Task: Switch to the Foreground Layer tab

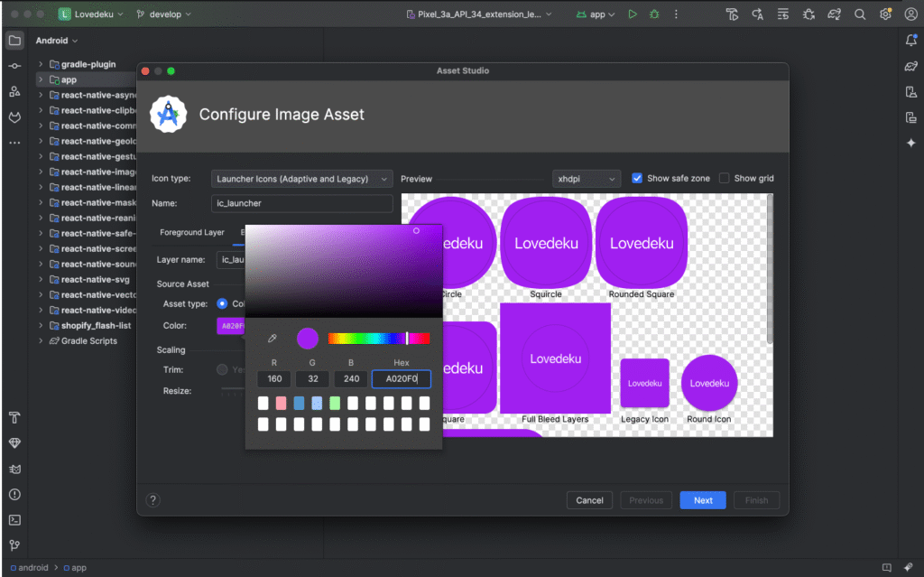Action: (x=192, y=232)
